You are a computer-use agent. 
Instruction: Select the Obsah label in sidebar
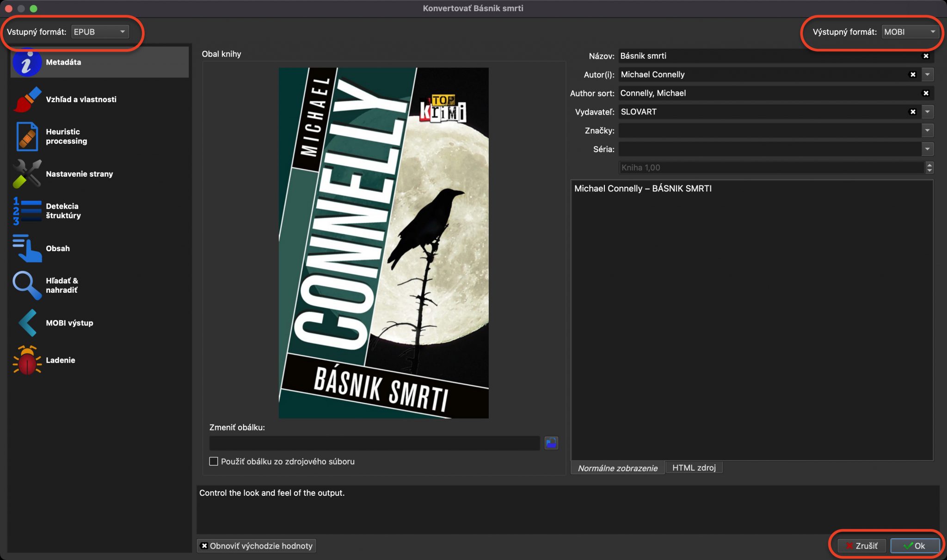pyautogui.click(x=58, y=248)
